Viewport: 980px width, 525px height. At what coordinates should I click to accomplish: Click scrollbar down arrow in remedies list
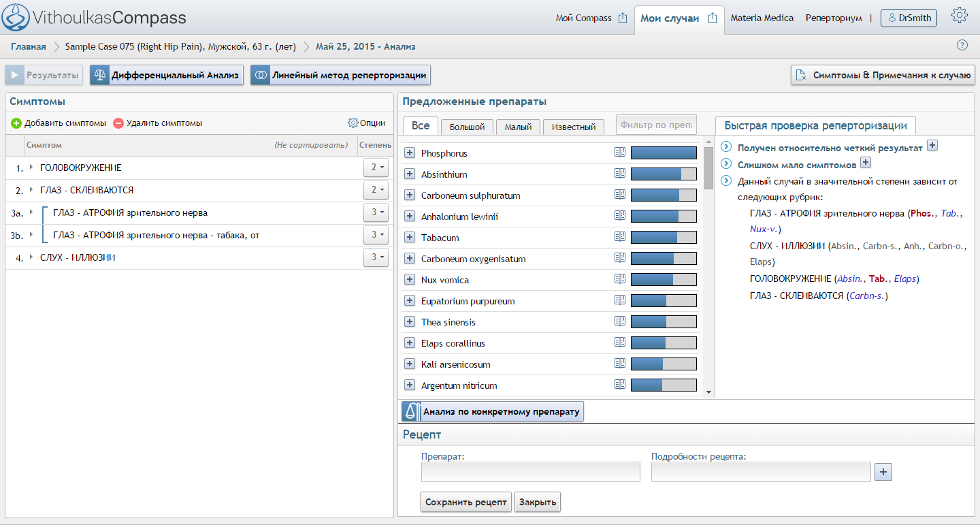[x=708, y=392]
